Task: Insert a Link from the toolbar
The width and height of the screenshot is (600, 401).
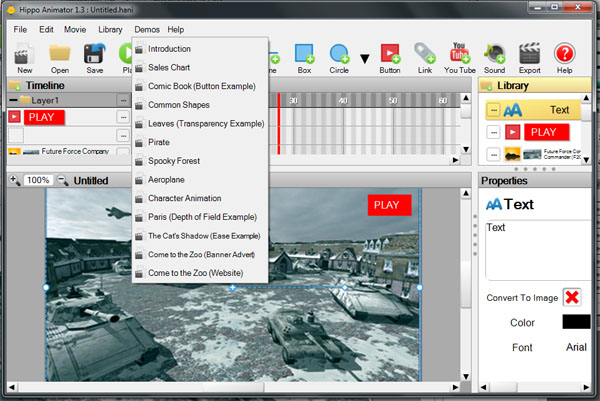Action: [x=424, y=54]
